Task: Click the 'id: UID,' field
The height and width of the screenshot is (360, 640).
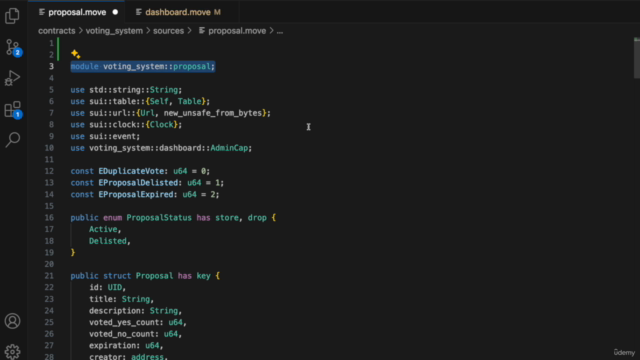Action: point(107,287)
